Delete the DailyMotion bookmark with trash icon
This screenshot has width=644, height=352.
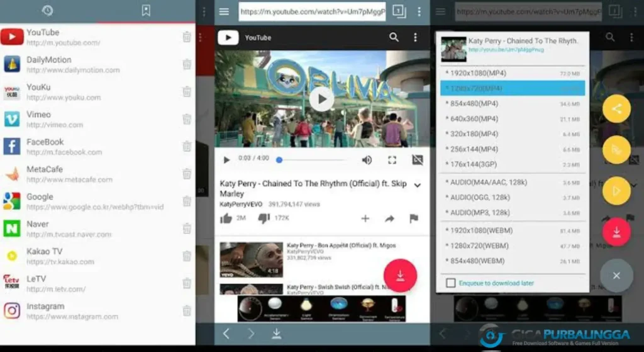[187, 65]
